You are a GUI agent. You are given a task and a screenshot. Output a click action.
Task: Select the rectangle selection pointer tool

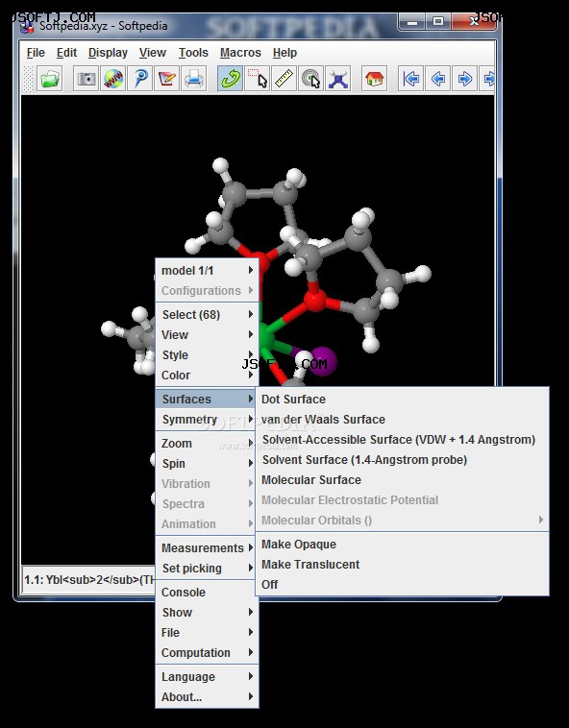point(257,79)
